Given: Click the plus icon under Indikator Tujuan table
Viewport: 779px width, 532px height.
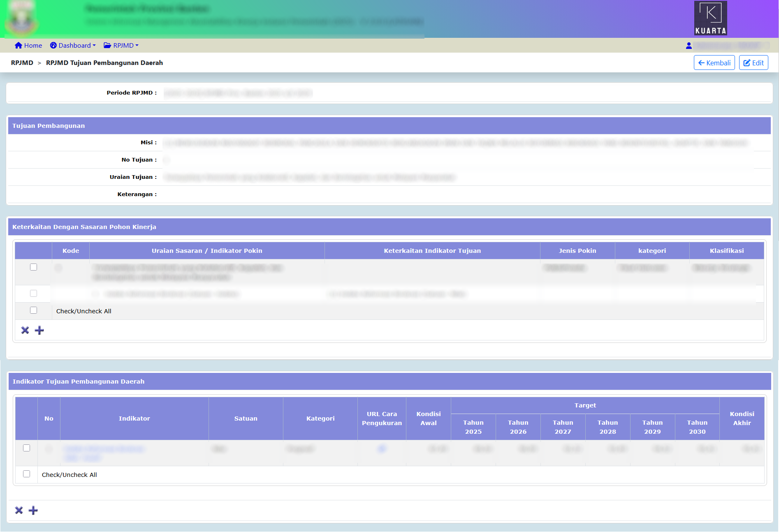Looking at the screenshot, I should pos(33,510).
